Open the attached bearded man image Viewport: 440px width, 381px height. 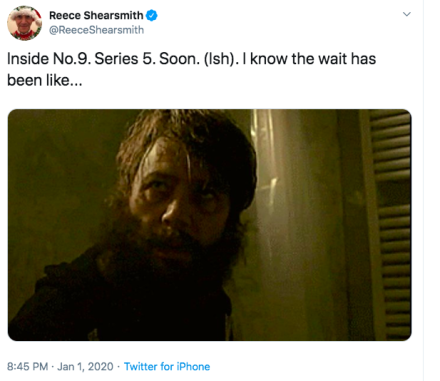(210, 225)
